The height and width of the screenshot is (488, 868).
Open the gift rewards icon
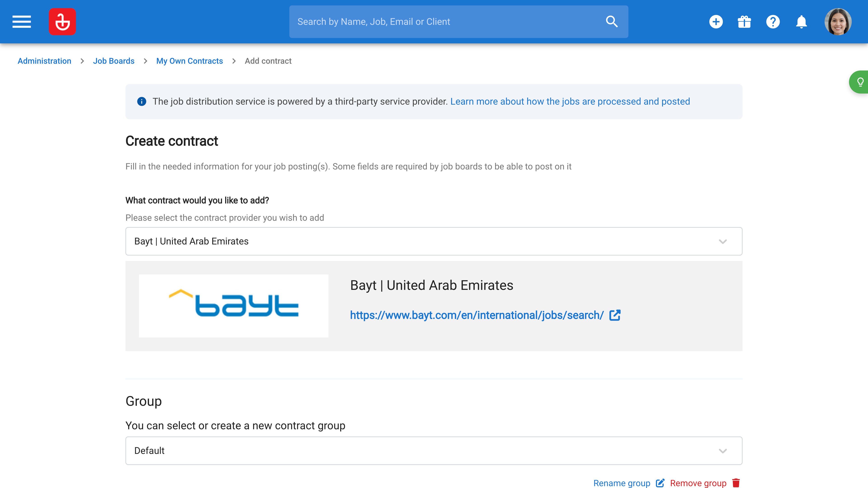click(744, 21)
